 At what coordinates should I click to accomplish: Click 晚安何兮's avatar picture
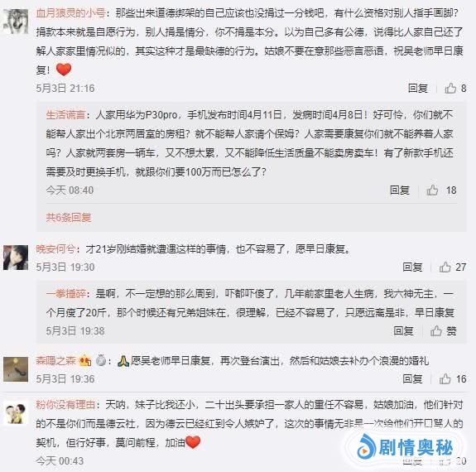click(x=16, y=258)
